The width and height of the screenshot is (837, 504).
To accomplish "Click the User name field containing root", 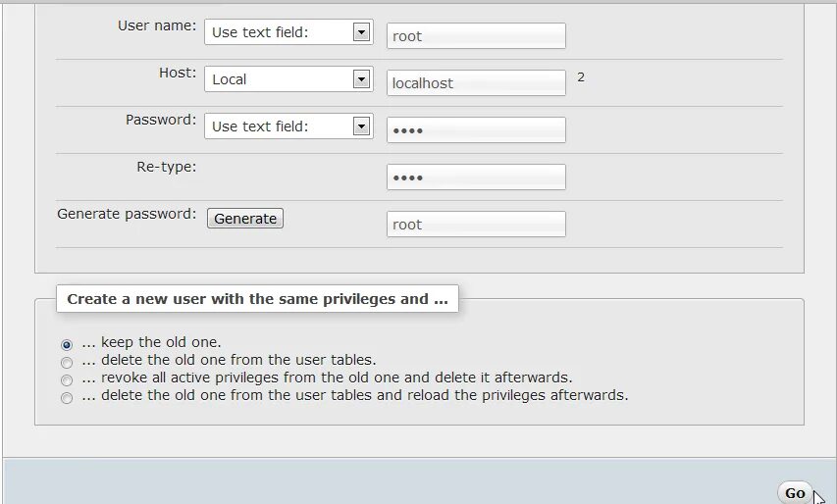I will (476, 36).
